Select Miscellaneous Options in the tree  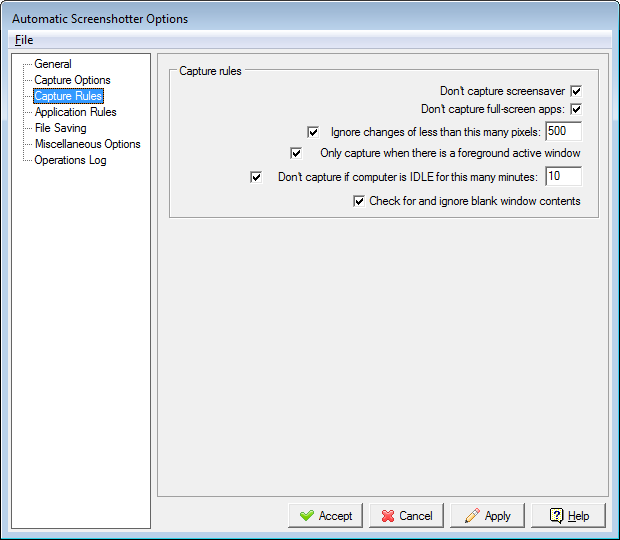pos(87,144)
